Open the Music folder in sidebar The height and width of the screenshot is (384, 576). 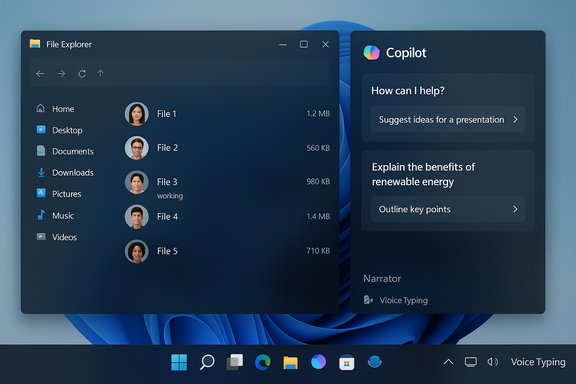(55, 215)
